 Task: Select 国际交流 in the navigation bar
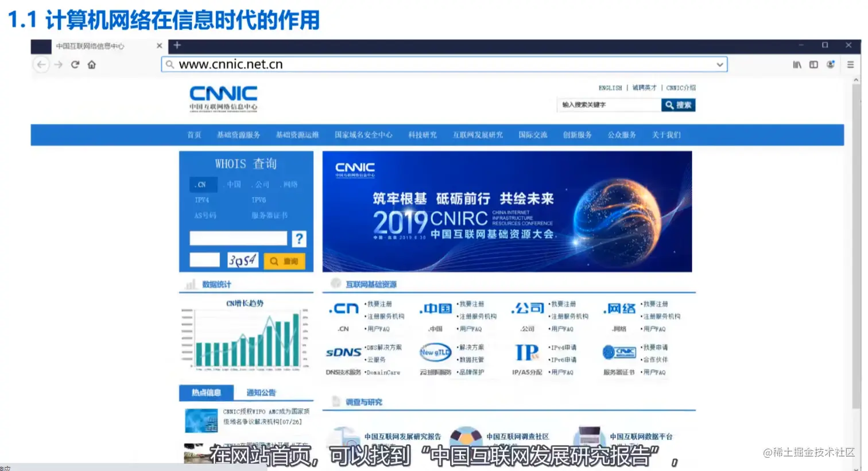(x=533, y=135)
